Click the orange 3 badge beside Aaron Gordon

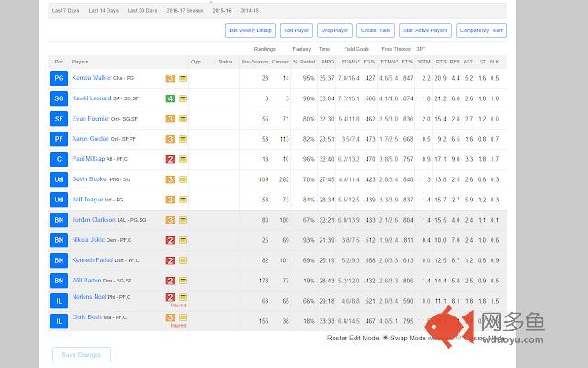pos(170,139)
